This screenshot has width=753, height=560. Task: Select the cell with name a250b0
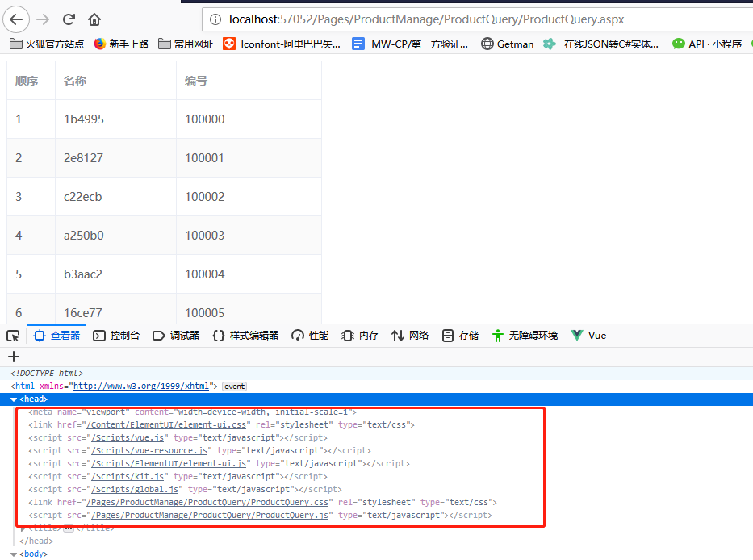[115, 236]
